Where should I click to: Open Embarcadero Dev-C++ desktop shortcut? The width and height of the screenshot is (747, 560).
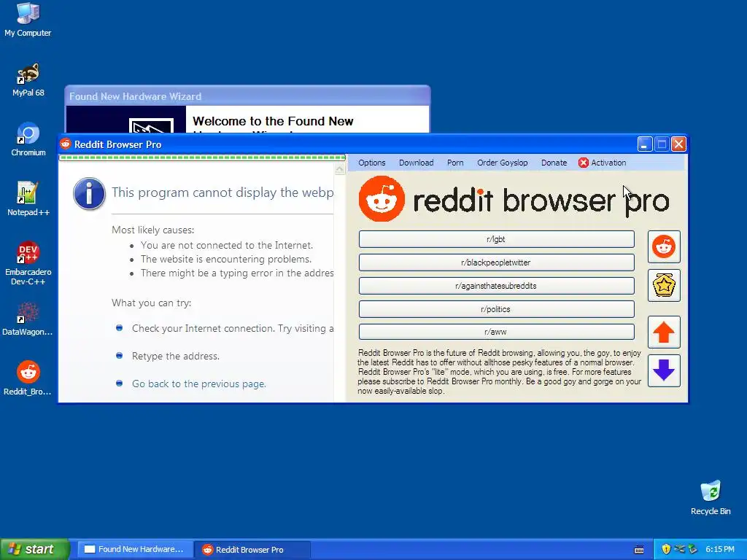click(28, 263)
